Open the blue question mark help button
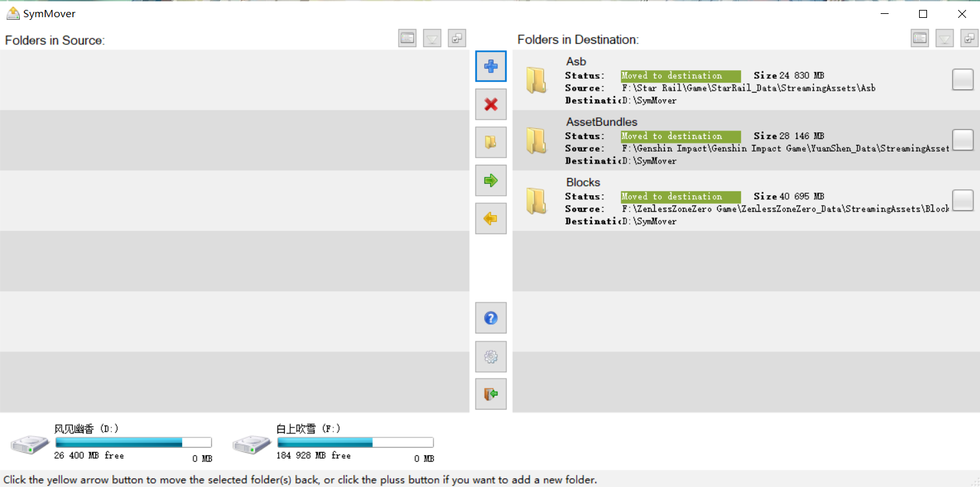The width and height of the screenshot is (980, 487). click(491, 318)
